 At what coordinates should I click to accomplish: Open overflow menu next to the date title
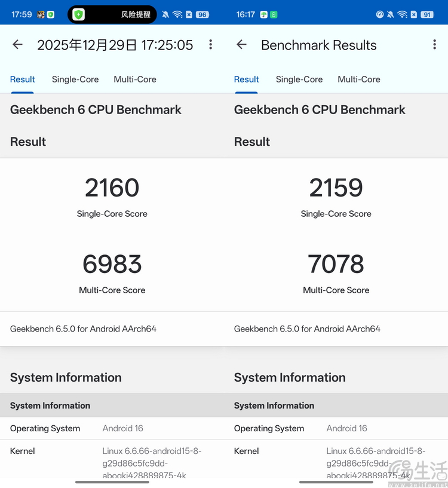[210, 45]
